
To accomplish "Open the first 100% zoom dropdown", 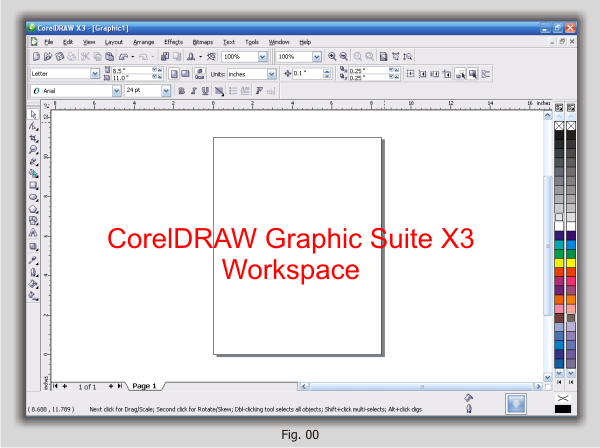I will pos(262,57).
